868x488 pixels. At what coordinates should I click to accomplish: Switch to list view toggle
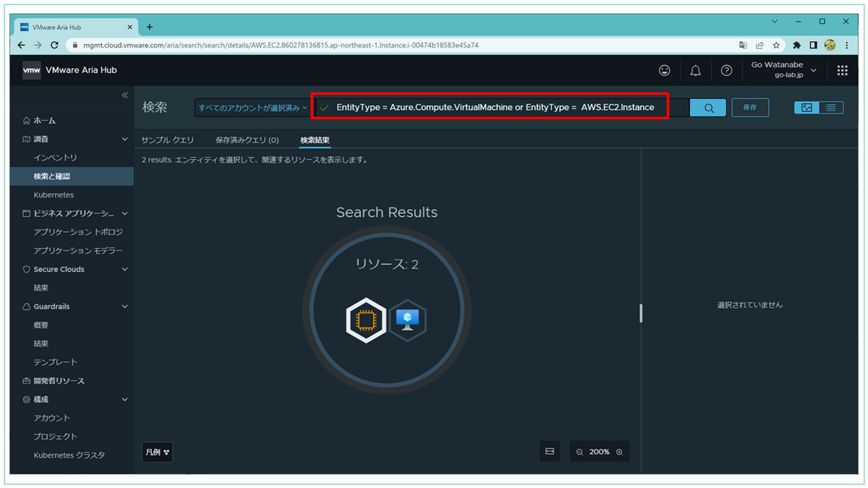830,107
